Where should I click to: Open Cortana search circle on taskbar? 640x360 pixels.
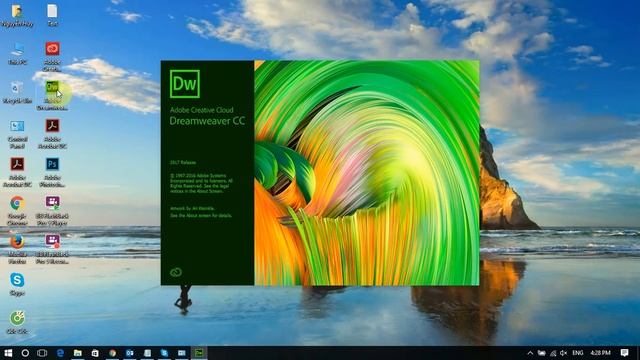click(x=25, y=353)
